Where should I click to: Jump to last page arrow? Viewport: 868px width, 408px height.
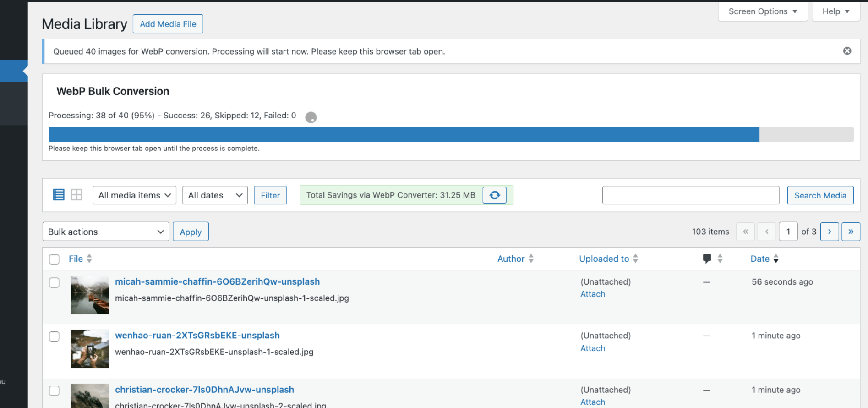pyautogui.click(x=851, y=232)
